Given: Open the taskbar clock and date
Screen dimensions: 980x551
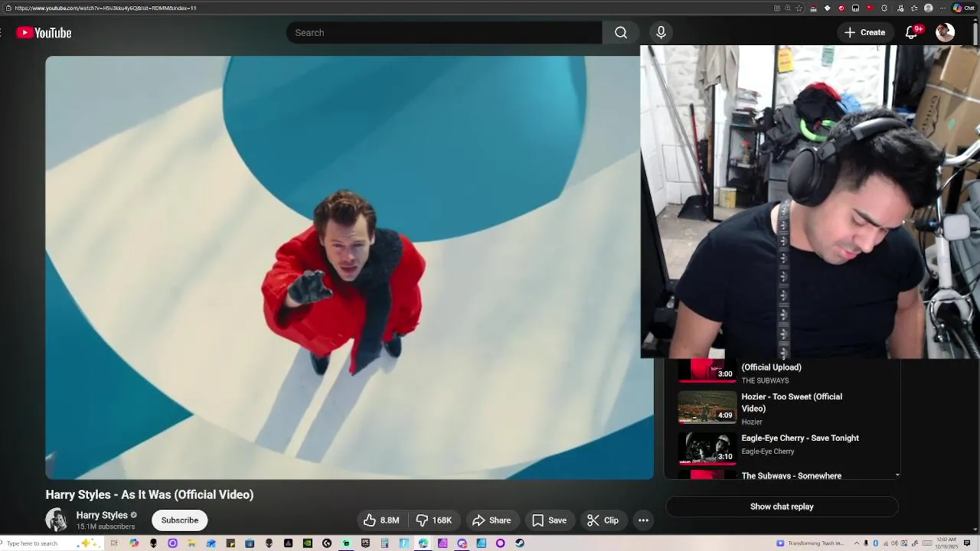Looking at the screenshot, I should pos(946,543).
